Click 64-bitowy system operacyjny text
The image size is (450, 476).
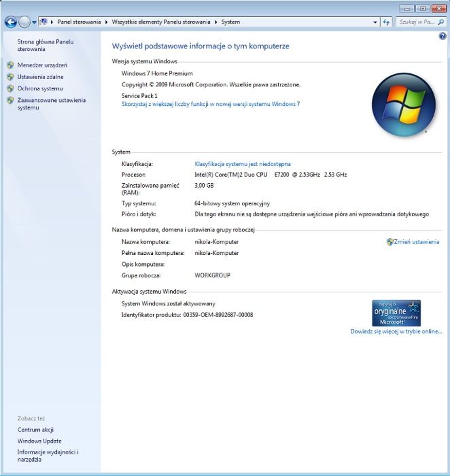(232, 203)
